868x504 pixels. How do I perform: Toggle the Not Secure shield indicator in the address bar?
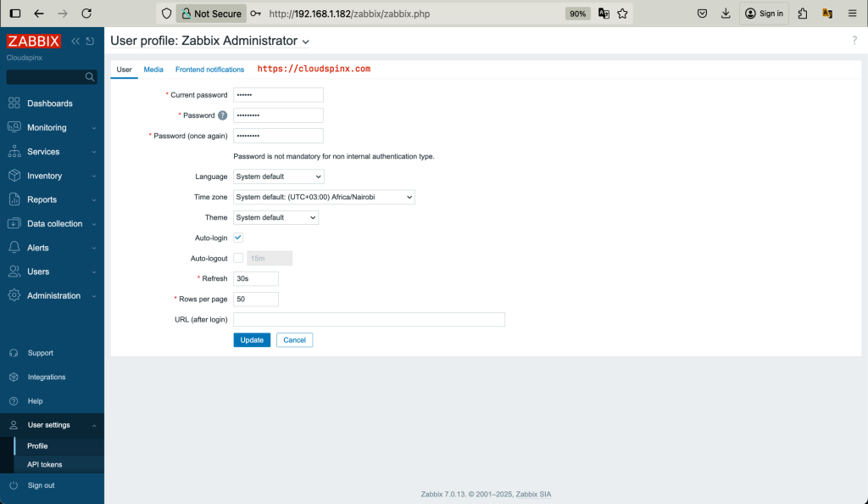pyautogui.click(x=211, y=13)
